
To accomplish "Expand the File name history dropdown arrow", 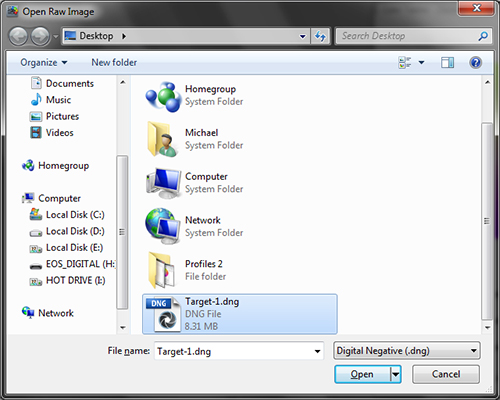I will point(317,351).
